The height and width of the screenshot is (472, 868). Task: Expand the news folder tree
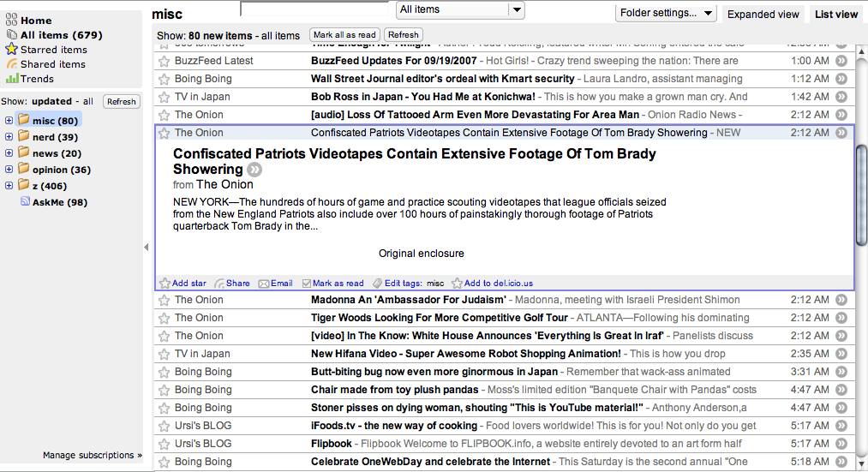9,152
